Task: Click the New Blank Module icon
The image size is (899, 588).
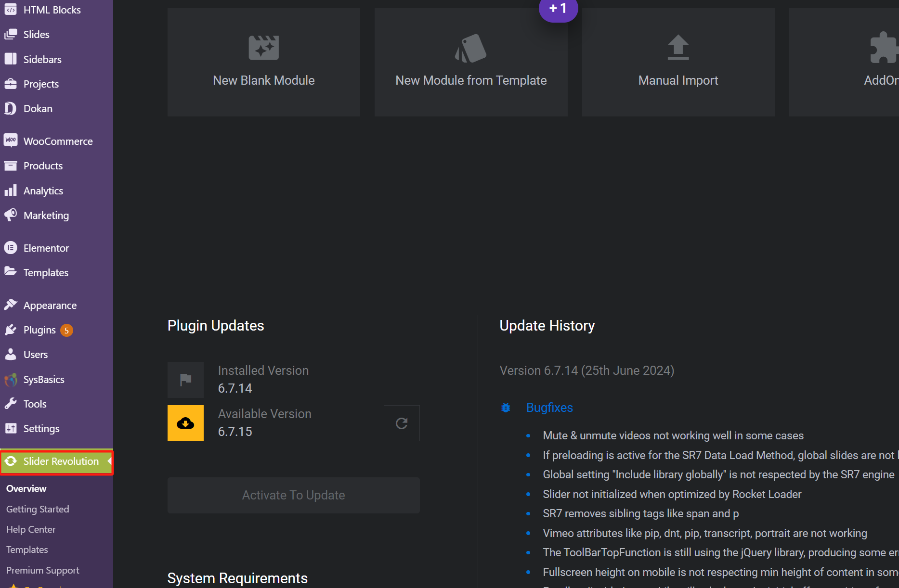Action: coord(263,48)
